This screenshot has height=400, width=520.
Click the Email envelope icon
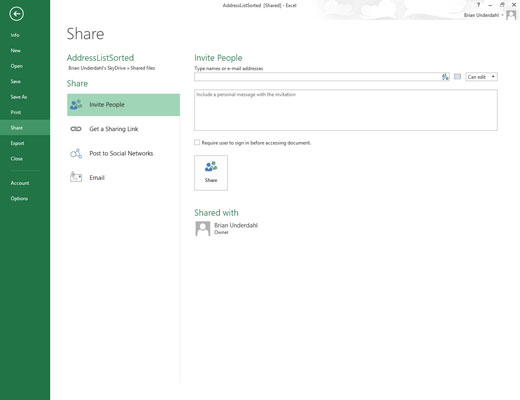click(76, 177)
